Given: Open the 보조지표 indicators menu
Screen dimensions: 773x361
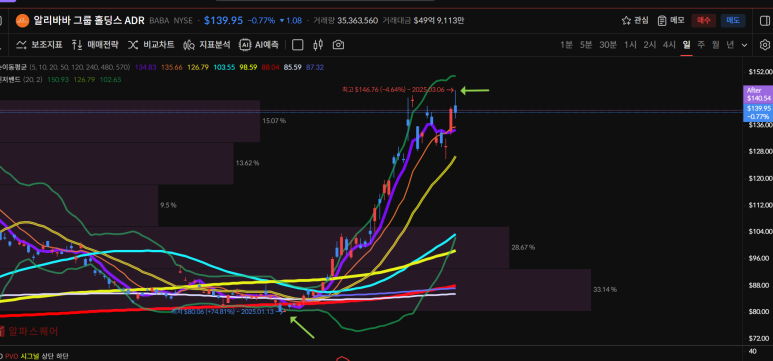Looking at the screenshot, I should point(39,45).
